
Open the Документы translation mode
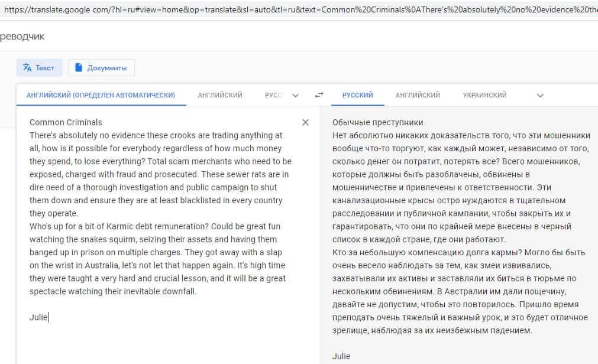(x=102, y=68)
